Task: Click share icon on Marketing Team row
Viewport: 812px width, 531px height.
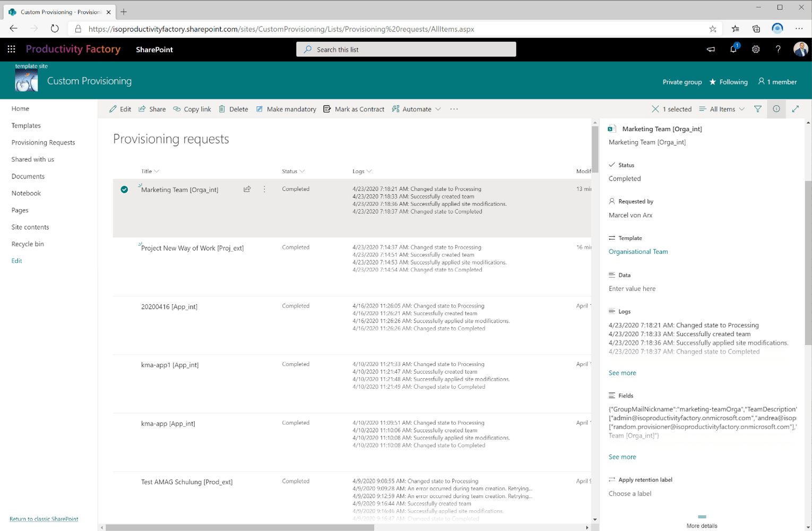Action: [x=247, y=189]
